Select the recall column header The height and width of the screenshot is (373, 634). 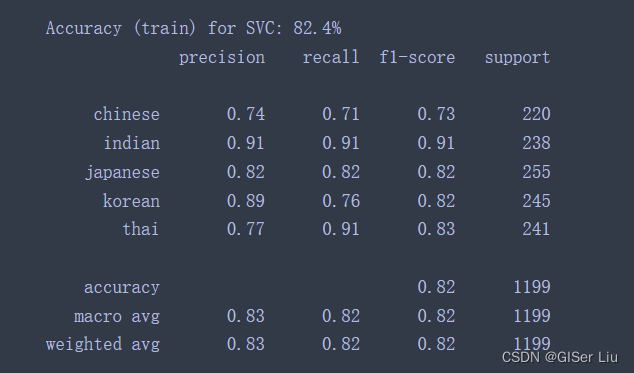[x=331, y=57]
